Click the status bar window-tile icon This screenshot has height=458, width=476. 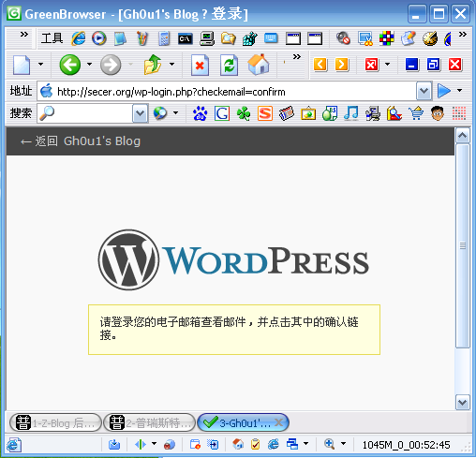tap(292, 444)
